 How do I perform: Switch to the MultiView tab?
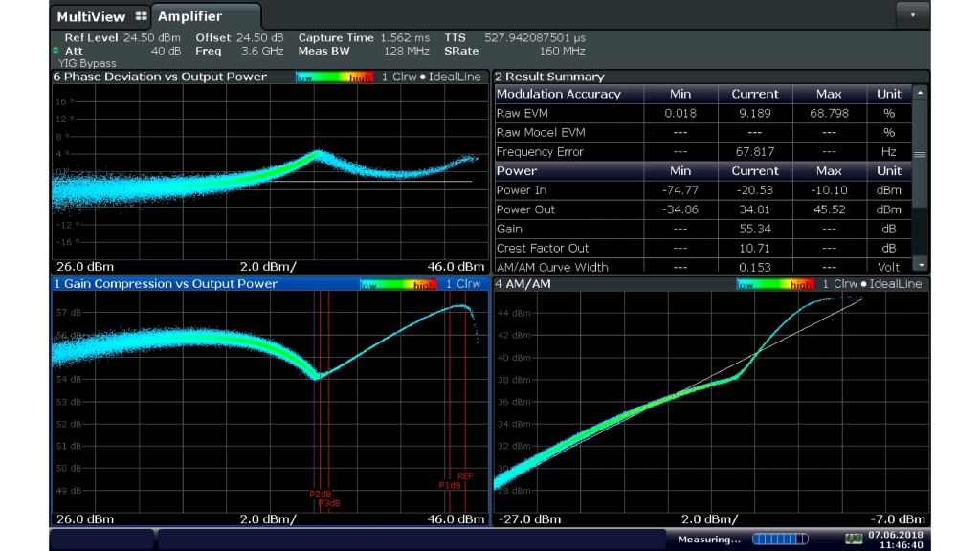point(91,17)
